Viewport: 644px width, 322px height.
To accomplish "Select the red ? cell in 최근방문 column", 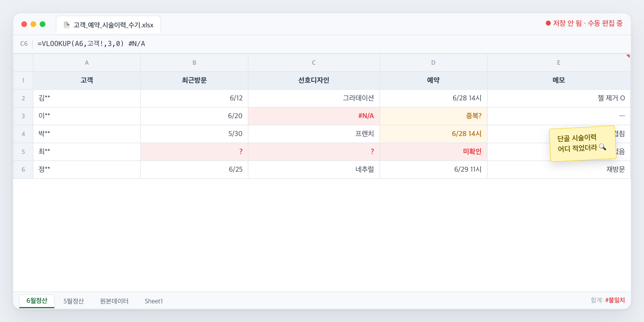I will pyautogui.click(x=194, y=152).
